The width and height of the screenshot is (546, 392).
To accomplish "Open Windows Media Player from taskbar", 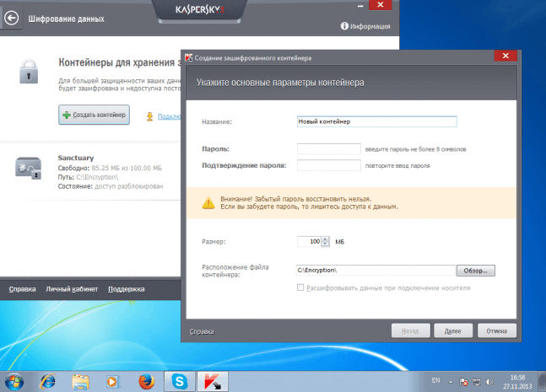I will pyautogui.click(x=113, y=382).
